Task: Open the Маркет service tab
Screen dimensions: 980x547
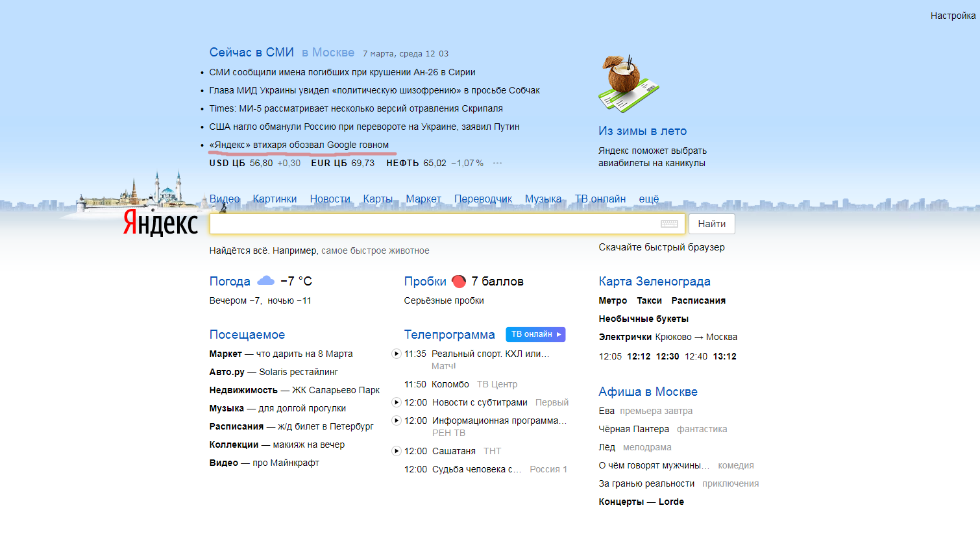Action: [423, 199]
